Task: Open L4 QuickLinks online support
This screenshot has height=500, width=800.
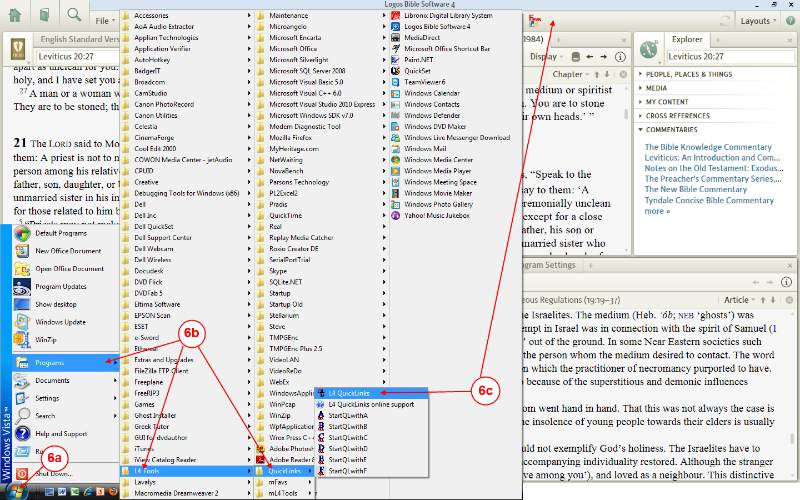Action: point(371,404)
